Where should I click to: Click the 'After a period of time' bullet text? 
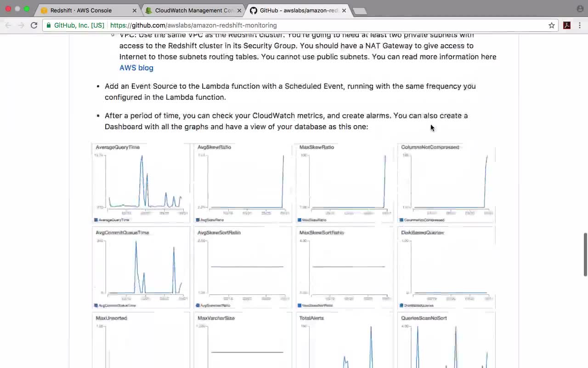[286, 121]
